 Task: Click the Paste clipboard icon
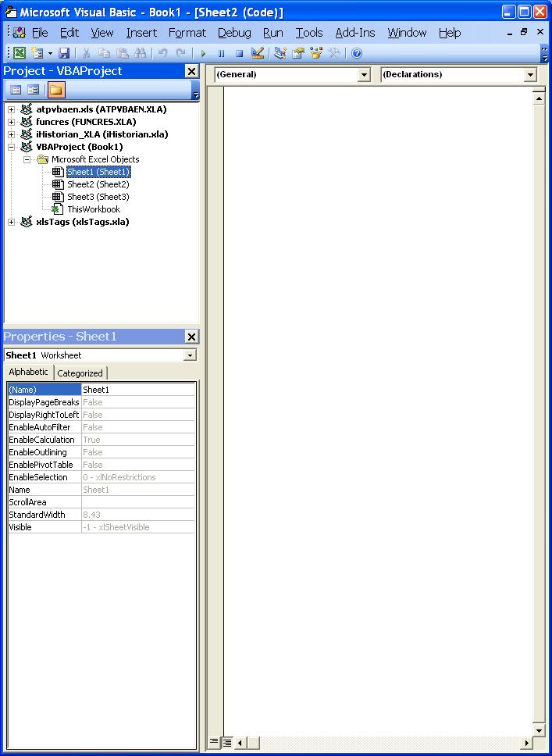pyautogui.click(x=123, y=53)
